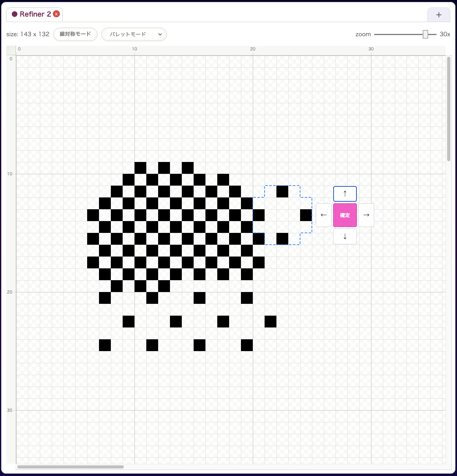Switch to the Refiner 2 tab
Screen dimensions: 457x476
(x=35, y=14)
